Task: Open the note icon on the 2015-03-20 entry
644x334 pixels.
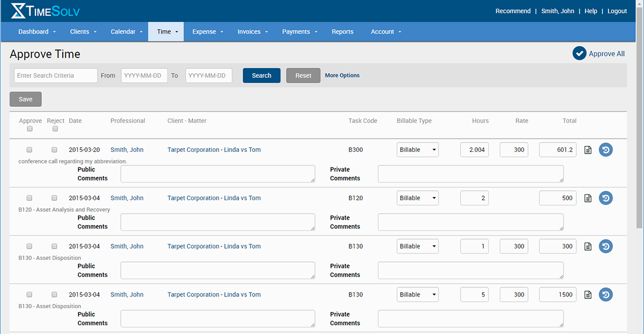Action: [x=588, y=149]
